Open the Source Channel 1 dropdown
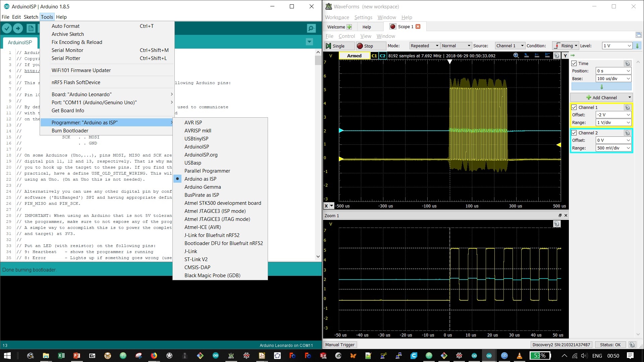644x362 pixels. click(510, 46)
